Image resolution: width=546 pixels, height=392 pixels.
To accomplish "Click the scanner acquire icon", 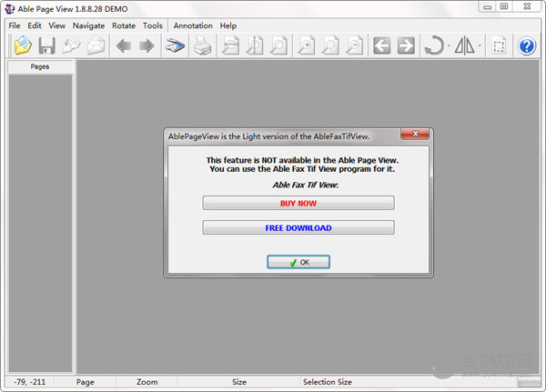I will click(175, 45).
